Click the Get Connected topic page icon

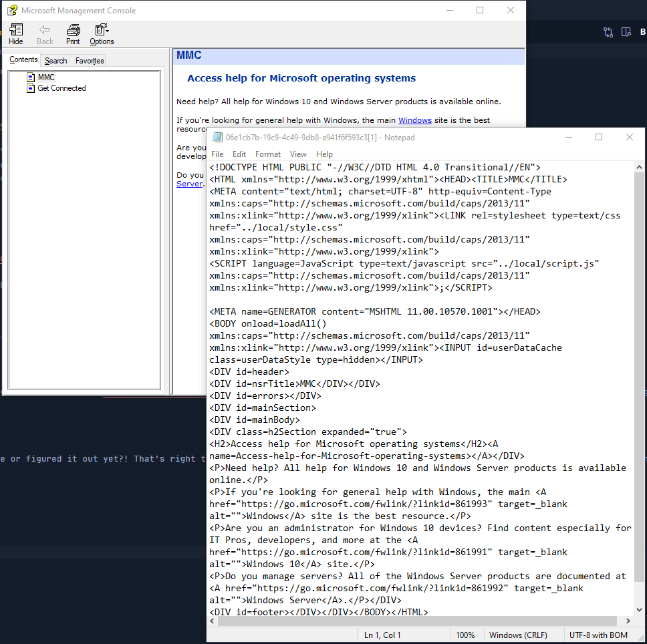click(31, 88)
